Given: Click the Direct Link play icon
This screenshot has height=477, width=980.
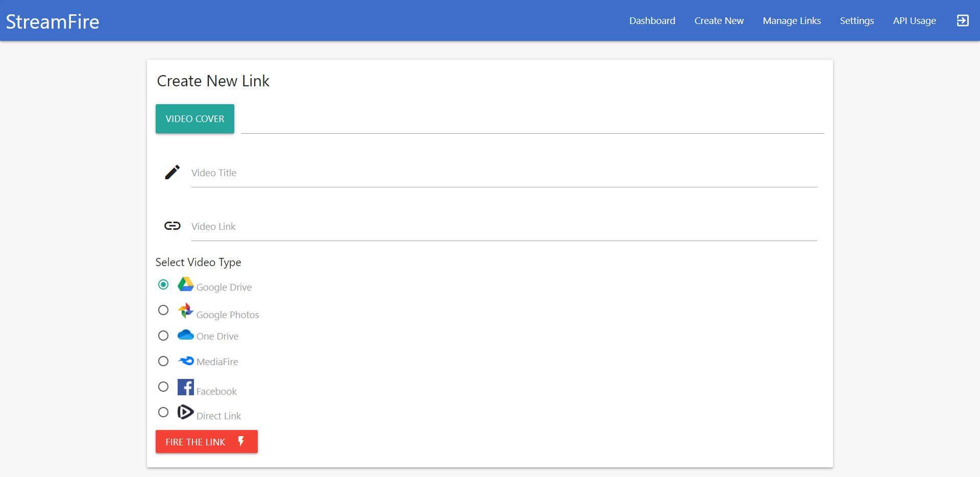Looking at the screenshot, I should 185,412.
